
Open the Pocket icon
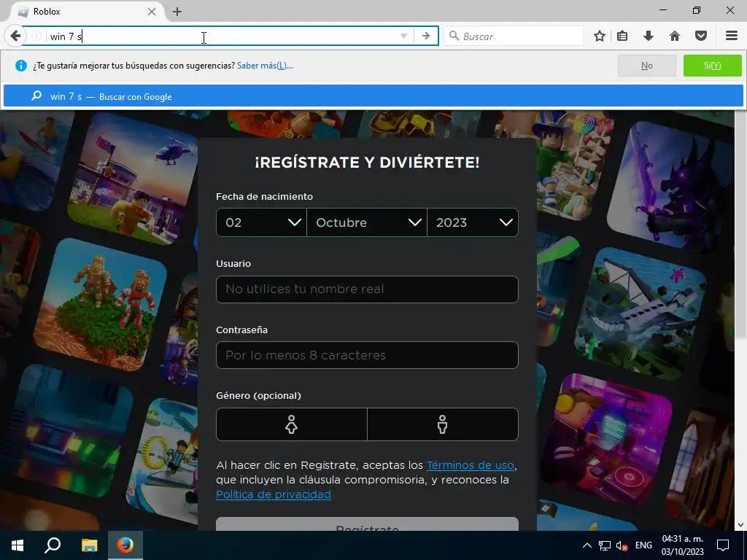(x=701, y=36)
